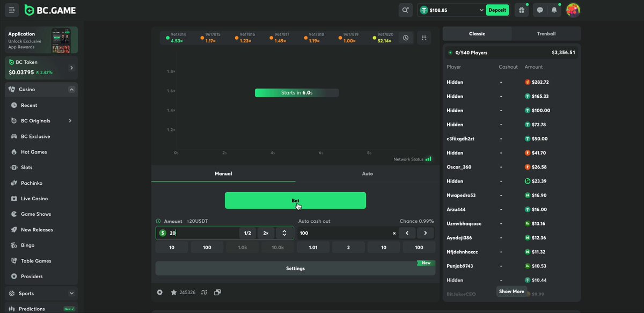Image resolution: width=644 pixels, height=313 pixels.
Task: Open the chat bubble icon
Action: pyautogui.click(x=540, y=10)
